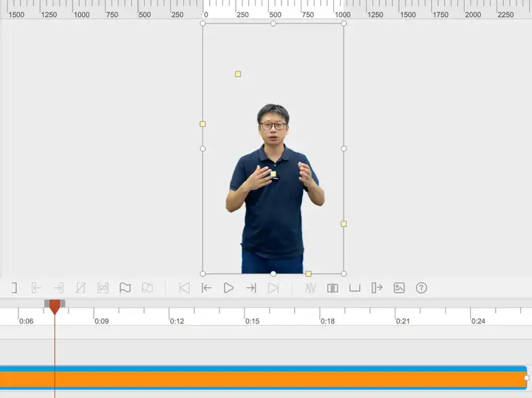
Task: Click the bottom-right selection handle of video
Action: click(x=344, y=274)
